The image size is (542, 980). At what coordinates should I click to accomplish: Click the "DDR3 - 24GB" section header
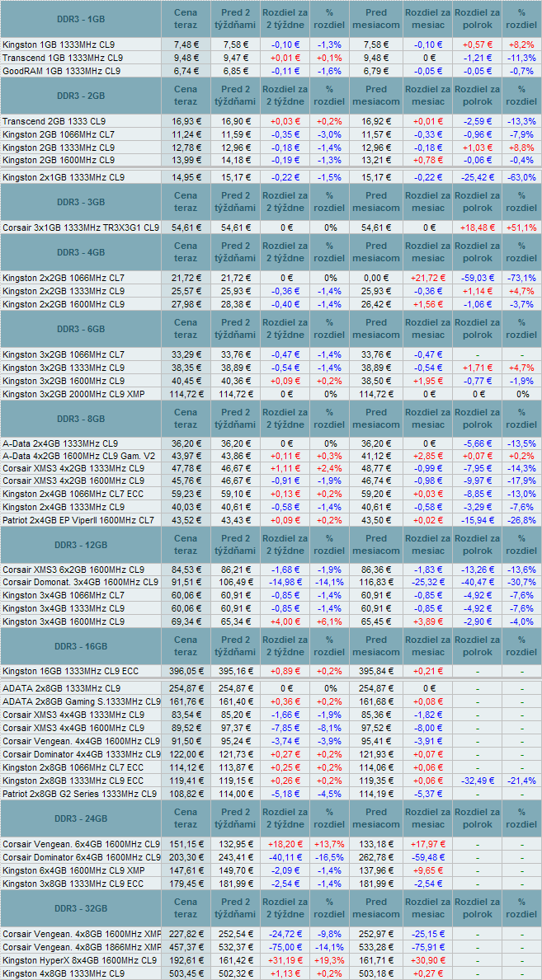(x=81, y=818)
